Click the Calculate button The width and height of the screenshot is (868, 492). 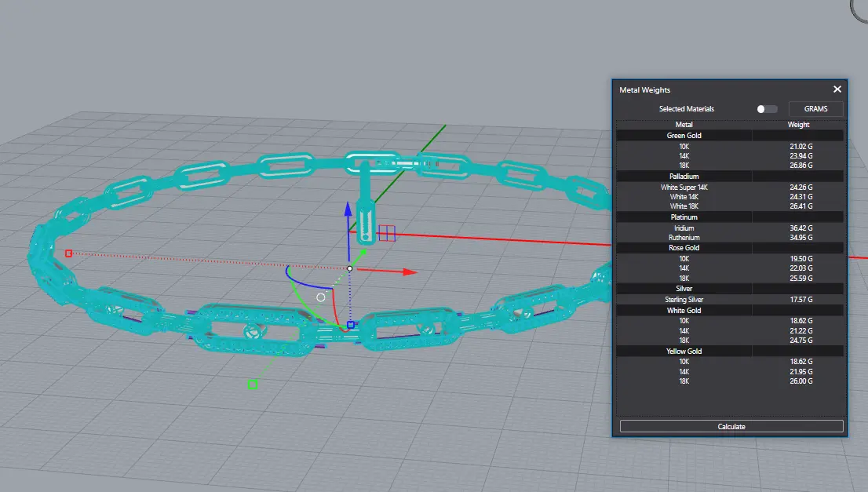[731, 426]
